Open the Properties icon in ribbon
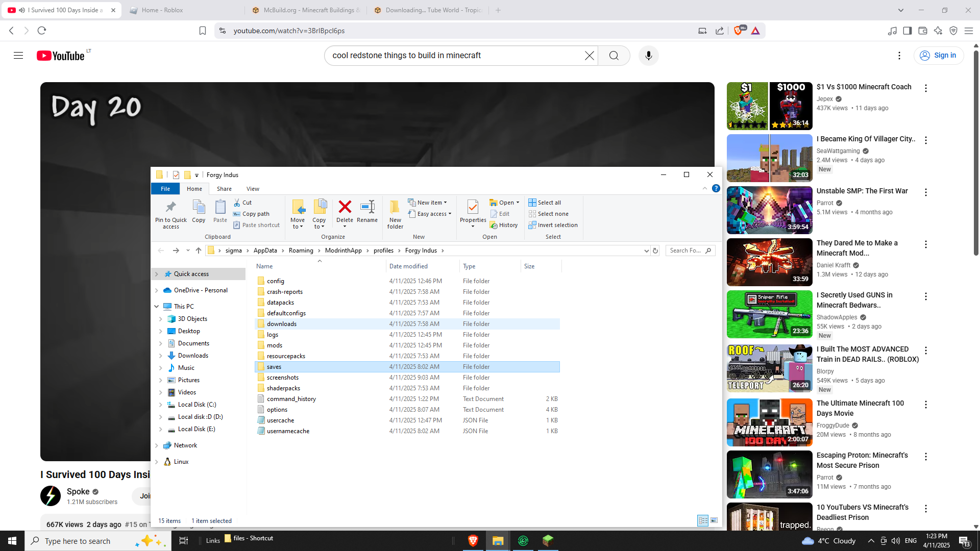 (473, 208)
